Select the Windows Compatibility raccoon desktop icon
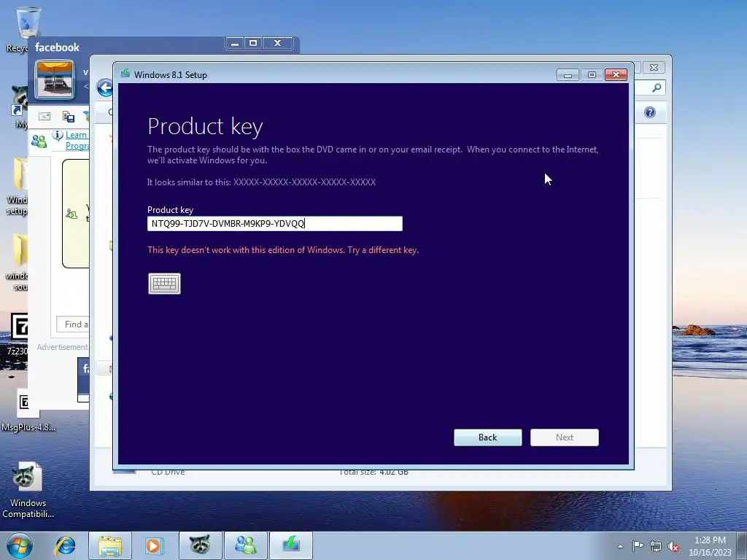 tap(28, 491)
